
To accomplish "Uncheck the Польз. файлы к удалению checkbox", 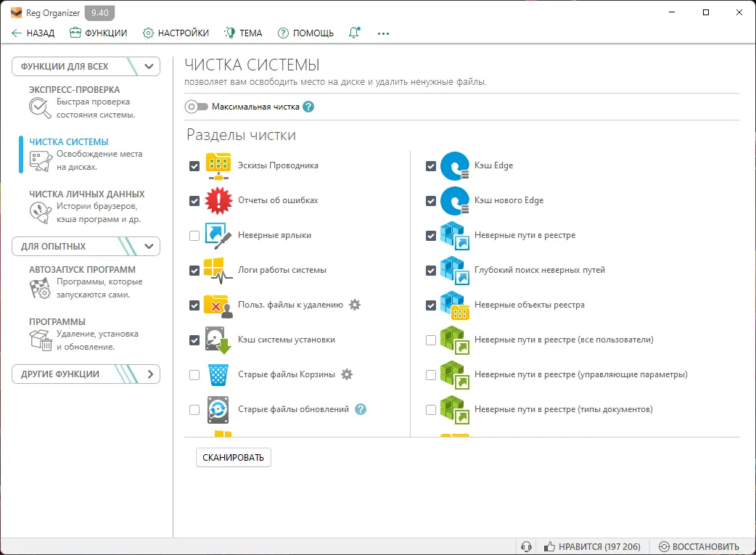I will [194, 305].
